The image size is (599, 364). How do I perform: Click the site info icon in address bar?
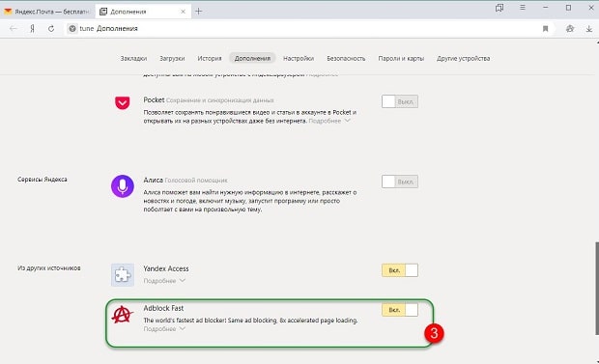pos(72,29)
